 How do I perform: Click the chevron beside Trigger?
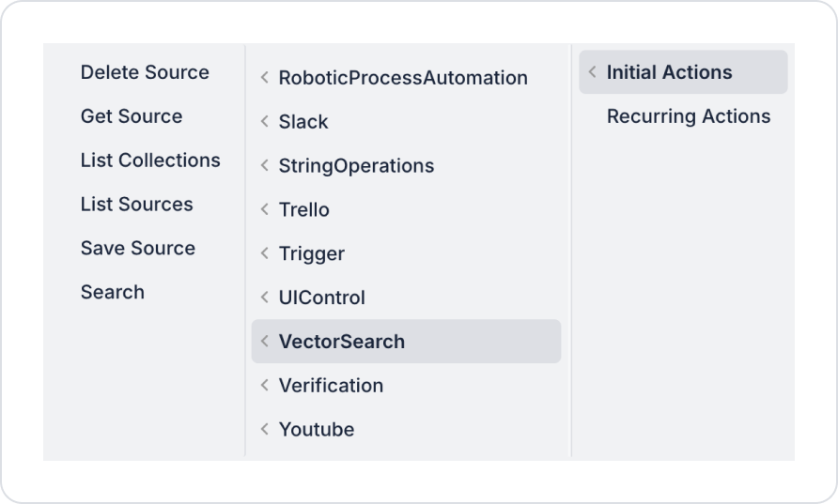(x=265, y=253)
